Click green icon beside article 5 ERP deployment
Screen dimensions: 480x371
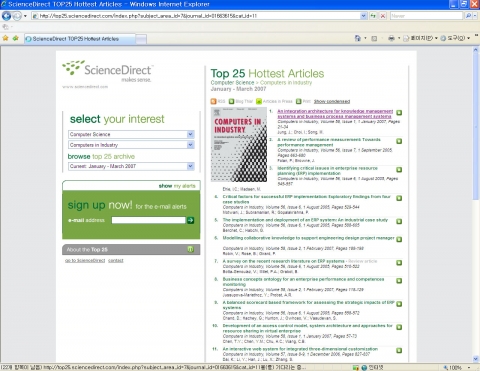pyautogui.click(x=399, y=221)
